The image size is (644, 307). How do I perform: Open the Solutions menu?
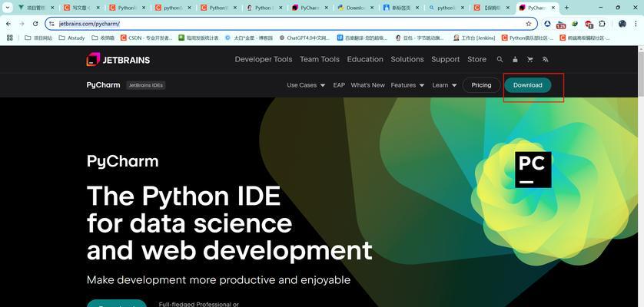pos(407,60)
